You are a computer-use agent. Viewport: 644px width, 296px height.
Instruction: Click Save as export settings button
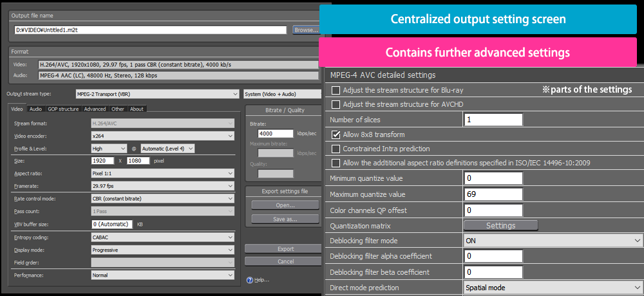coord(285,219)
